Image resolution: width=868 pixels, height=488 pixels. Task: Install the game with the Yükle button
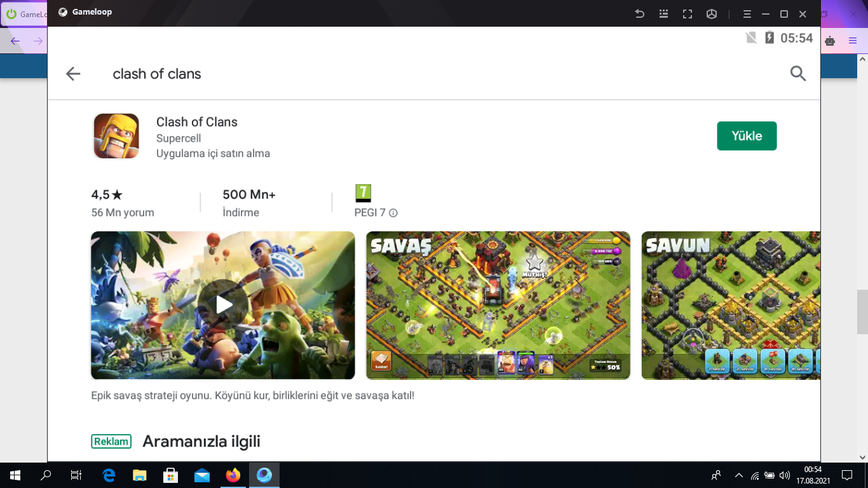click(x=747, y=136)
